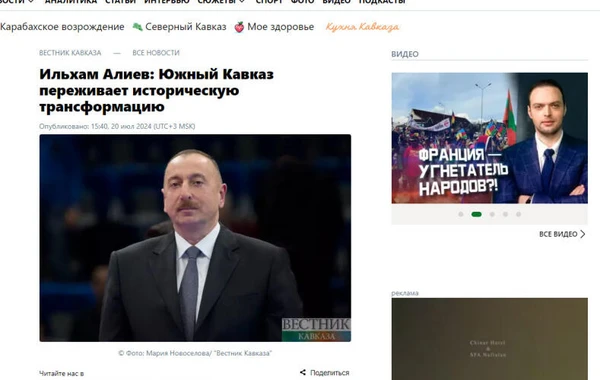The image size is (600, 380).
Task: Select the fourth video carousel dot
Action: pyautogui.click(x=505, y=214)
